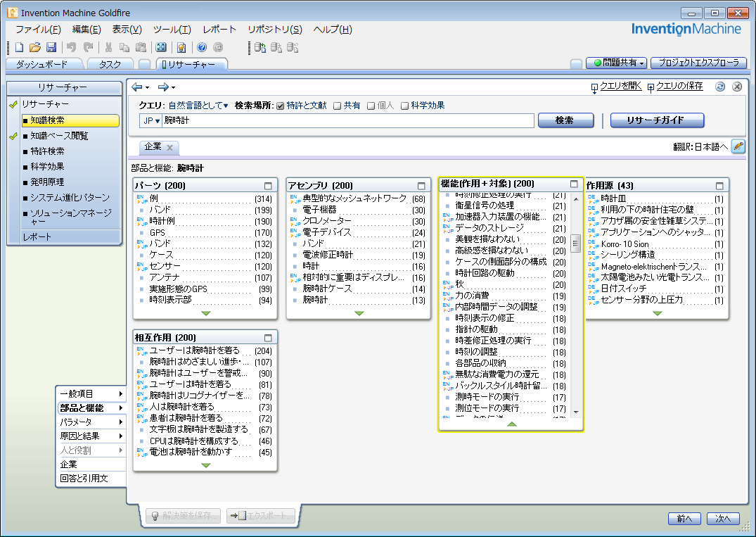Viewport: 756px width, 537px height.
Task: Open the JP language dropdown
Action: coord(151,120)
